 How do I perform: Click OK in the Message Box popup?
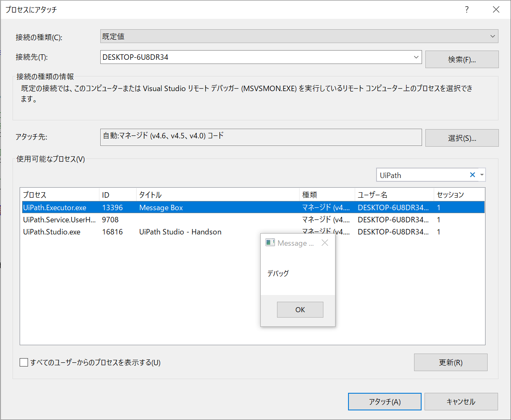[x=300, y=310]
